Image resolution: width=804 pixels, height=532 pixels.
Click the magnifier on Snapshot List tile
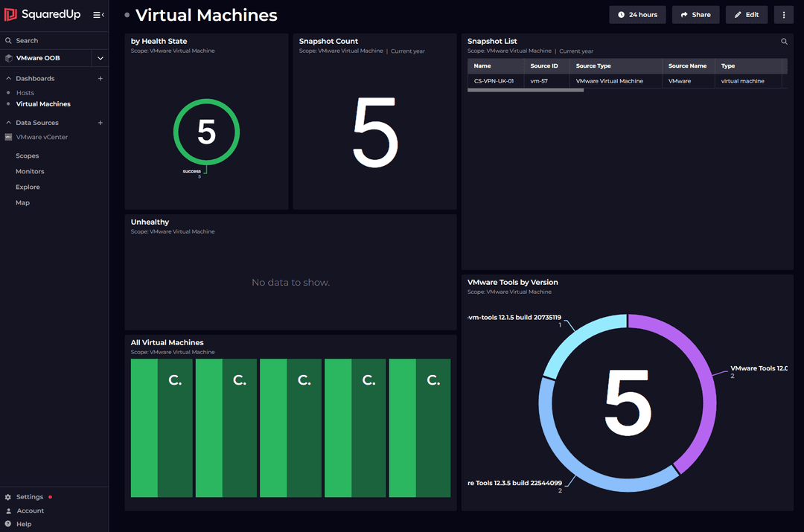point(784,42)
